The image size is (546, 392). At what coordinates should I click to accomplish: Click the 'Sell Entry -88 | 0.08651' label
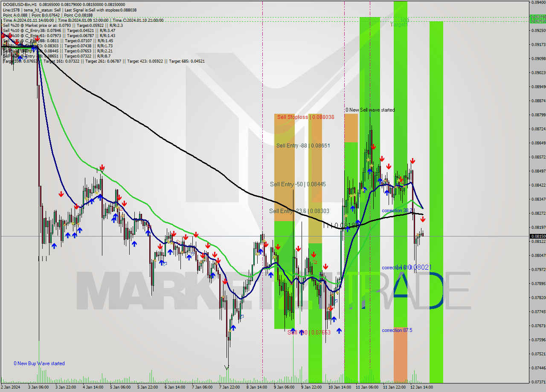pos(303,145)
